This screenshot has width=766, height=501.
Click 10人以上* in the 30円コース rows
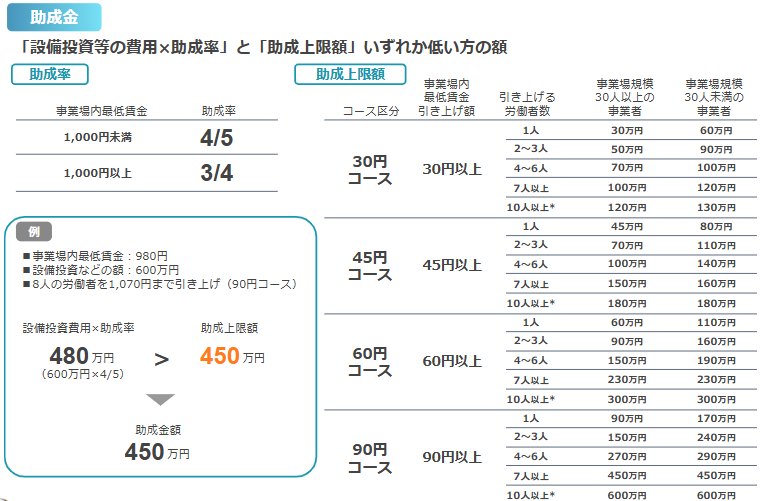(x=531, y=208)
